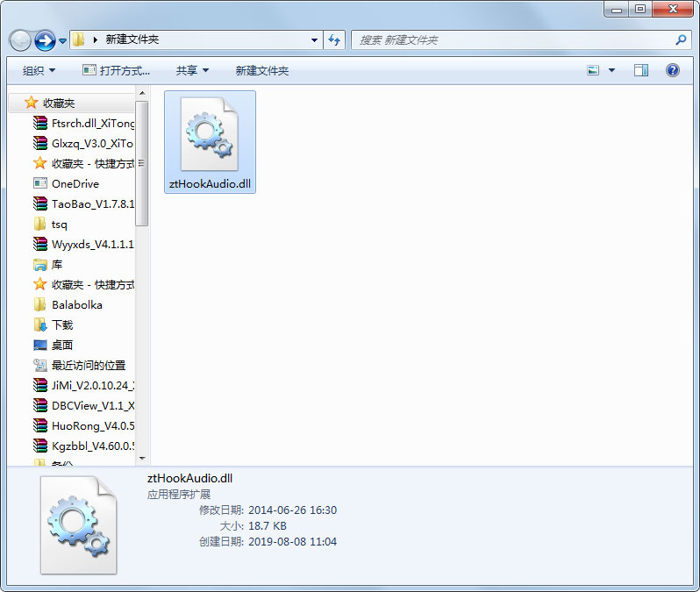700x592 pixels.
Task: Toggle the preview pane button
Action: click(641, 70)
